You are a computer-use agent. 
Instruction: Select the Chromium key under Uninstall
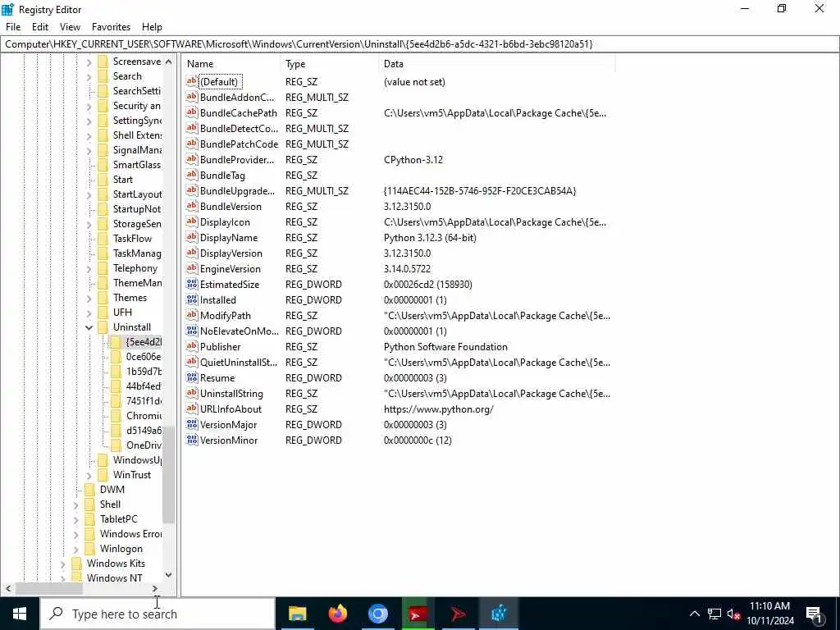[x=143, y=416]
